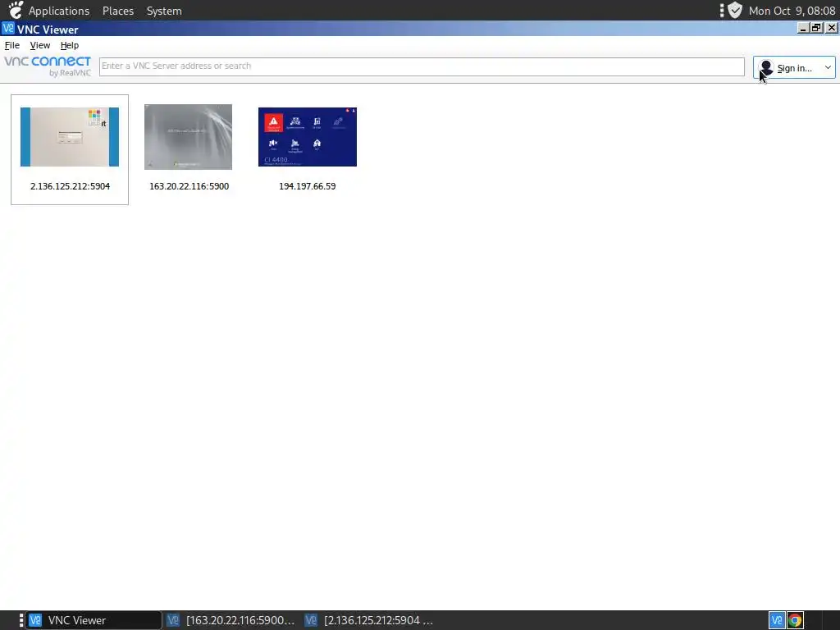This screenshot has width=840, height=630.
Task: Click the VNC Connect by RealVNC logo
Action: (48, 66)
